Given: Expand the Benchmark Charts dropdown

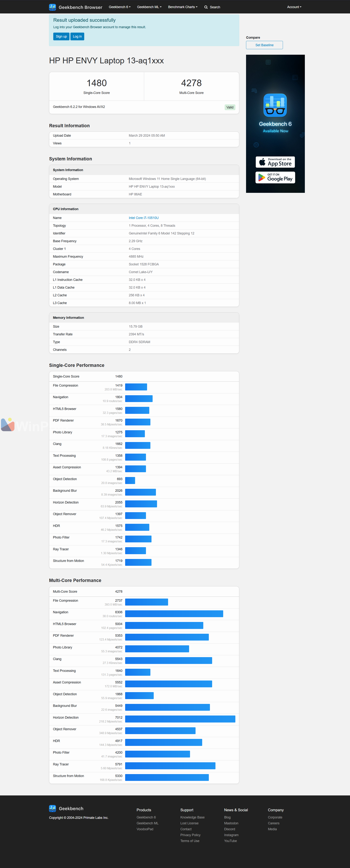Looking at the screenshot, I should click(183, 7).
